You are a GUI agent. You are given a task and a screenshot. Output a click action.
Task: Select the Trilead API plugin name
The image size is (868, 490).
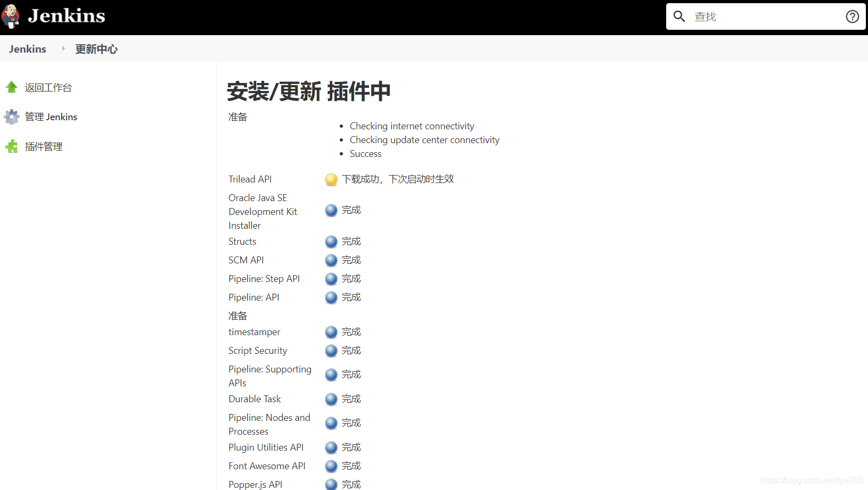click(x=250, y=179)
